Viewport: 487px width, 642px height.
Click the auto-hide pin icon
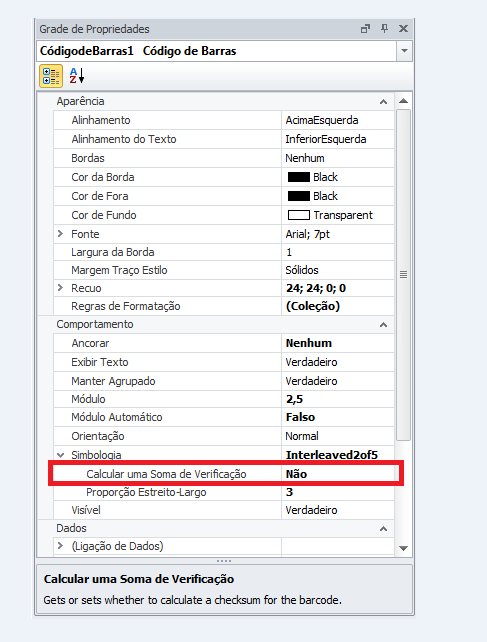coord(384,29)
